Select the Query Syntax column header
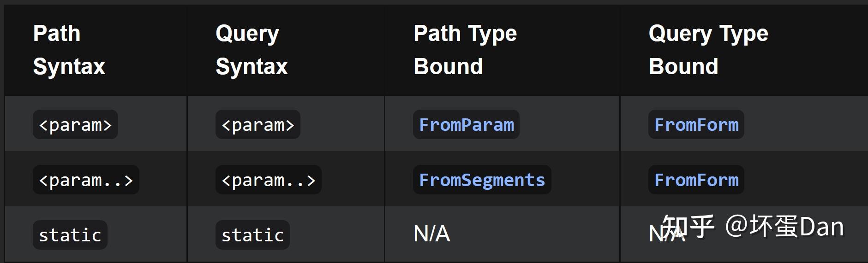The height and width of the screenshot is (263, 868). coord(251,50)
